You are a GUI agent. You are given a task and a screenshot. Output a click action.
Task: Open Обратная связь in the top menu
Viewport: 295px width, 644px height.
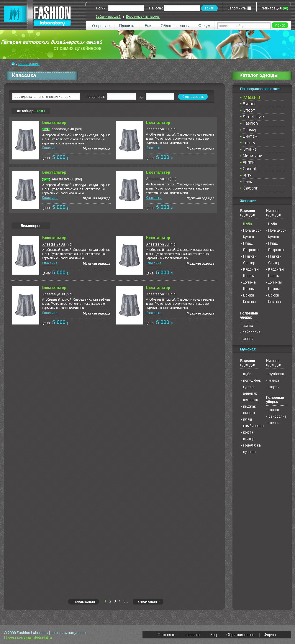[175, 26]
